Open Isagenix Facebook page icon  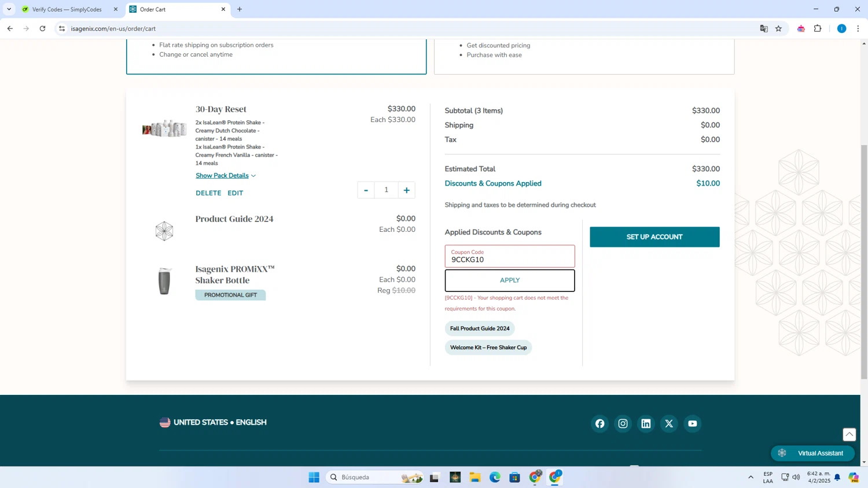point(599,424)
